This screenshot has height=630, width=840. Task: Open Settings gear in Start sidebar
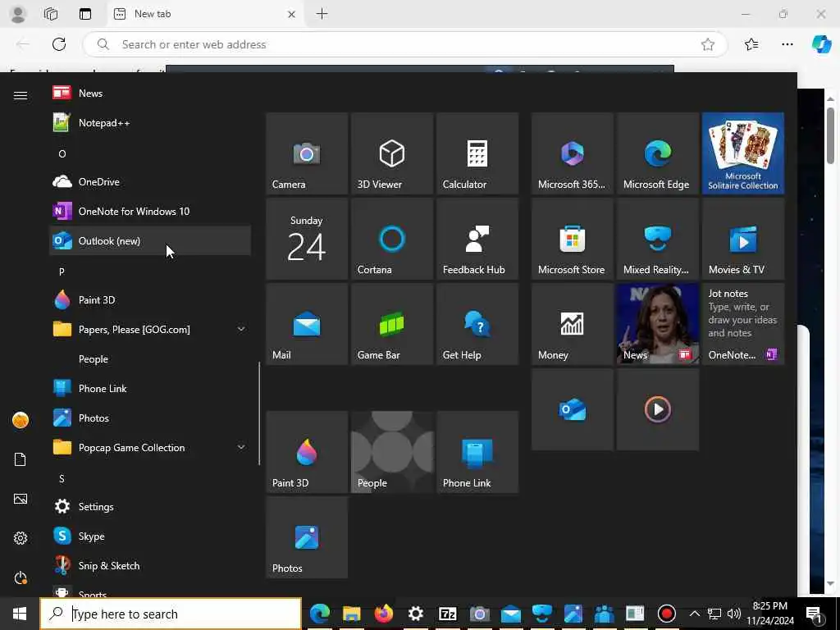point(21,538)
